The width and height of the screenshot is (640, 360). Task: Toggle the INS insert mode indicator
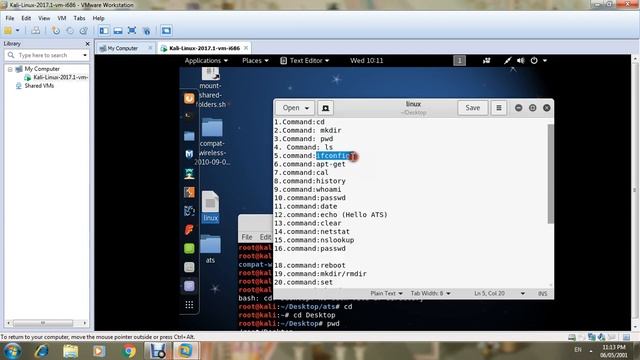(542, 293)
